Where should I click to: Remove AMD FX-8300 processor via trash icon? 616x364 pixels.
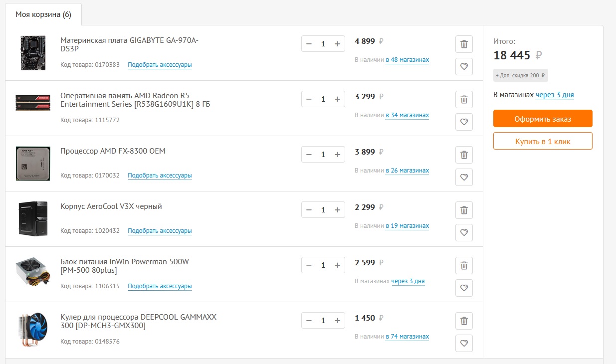pos(464,155)
